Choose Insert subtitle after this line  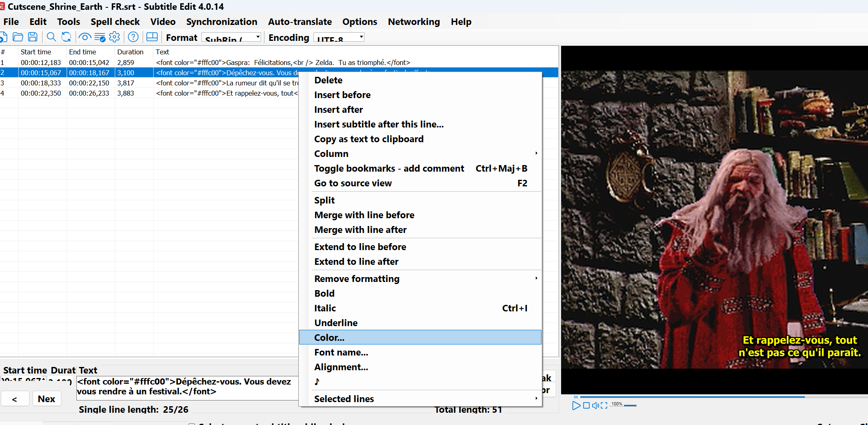point(420,124)
